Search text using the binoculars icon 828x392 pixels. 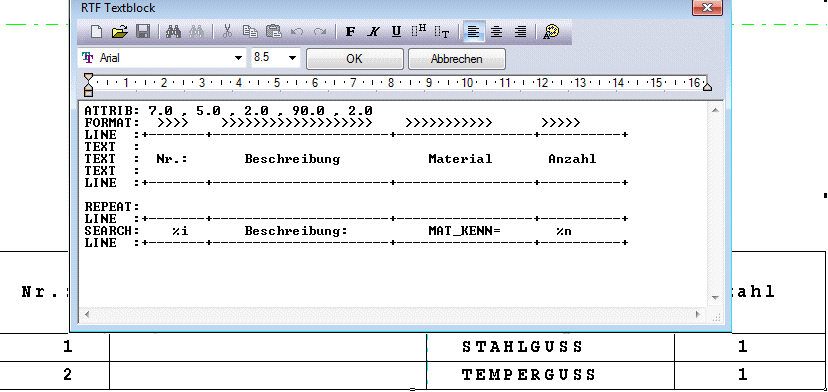(x=173, y=32)
